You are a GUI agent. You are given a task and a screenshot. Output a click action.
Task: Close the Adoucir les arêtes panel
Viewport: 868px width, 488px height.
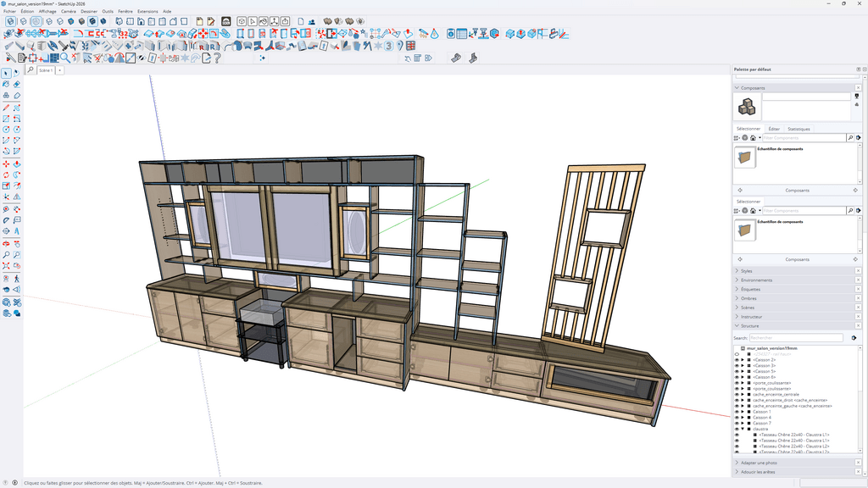tap(858, 472)
